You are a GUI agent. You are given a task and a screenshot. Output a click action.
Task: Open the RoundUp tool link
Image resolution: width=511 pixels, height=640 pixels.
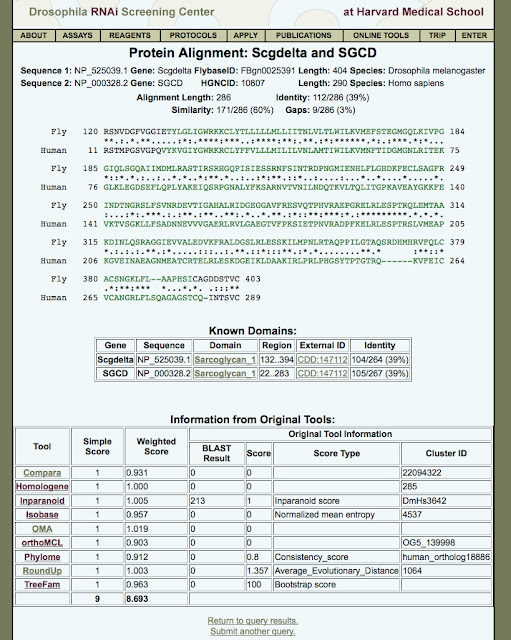pyautogui.click(x=42, y=571)
